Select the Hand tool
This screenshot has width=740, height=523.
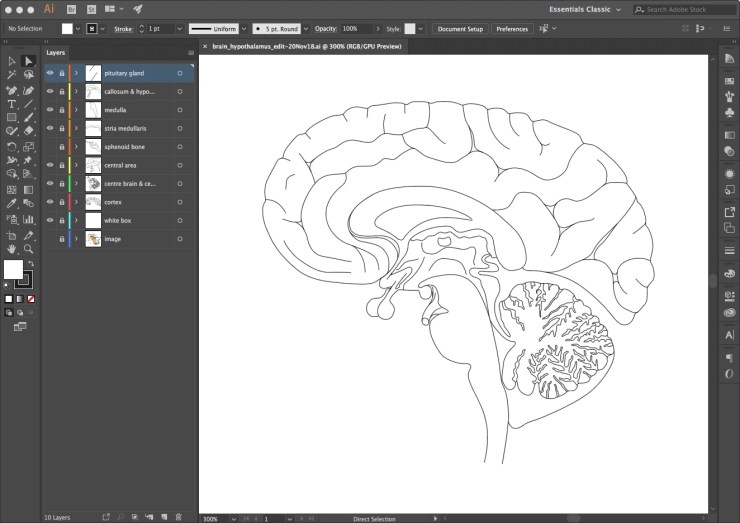(x=12, y=247)
